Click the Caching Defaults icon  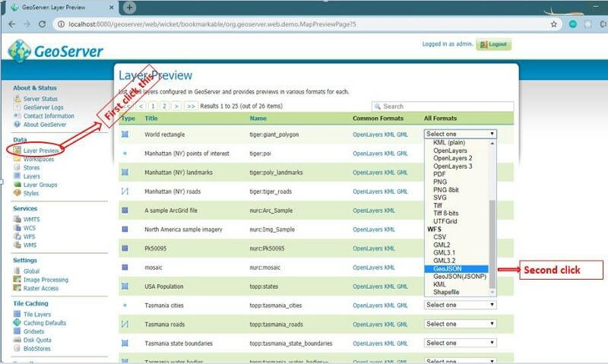click(x=17, y=322)
